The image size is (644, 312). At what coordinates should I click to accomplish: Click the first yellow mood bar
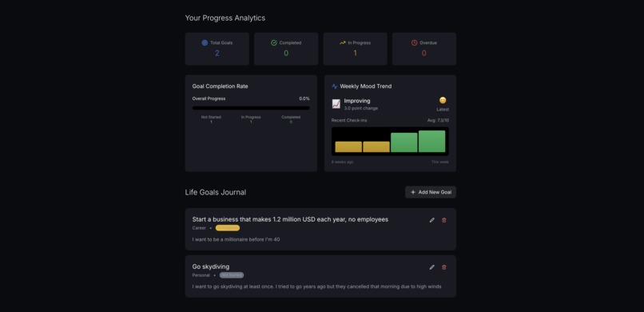tap(348, 146)
